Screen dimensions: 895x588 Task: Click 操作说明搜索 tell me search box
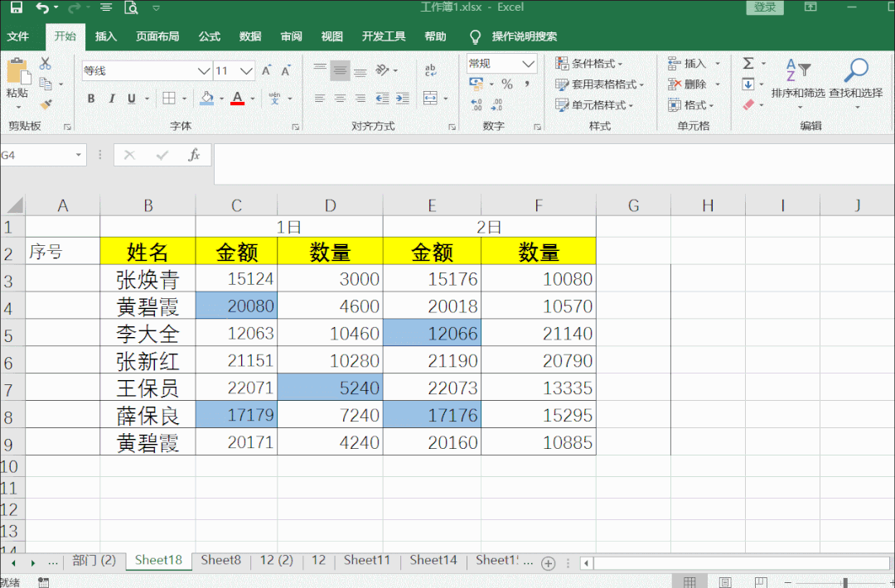(524, 36)
